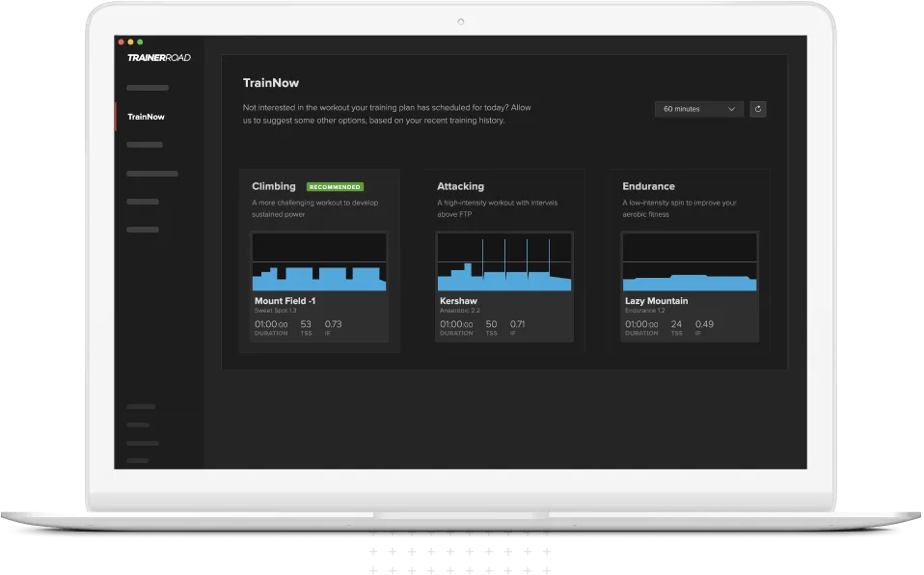Click the Kershaw workout title
Image resolution: width=924 pixels, height=575 pixels.
coord(459,301)
